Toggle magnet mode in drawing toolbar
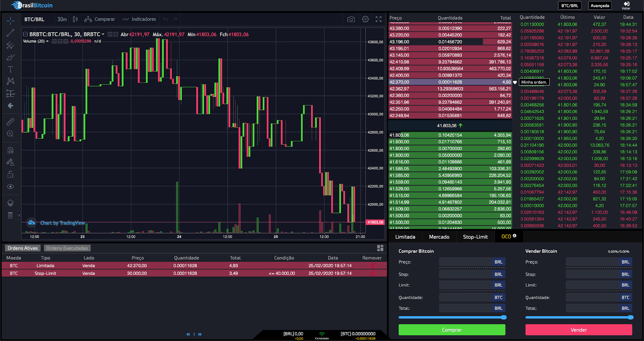644x341 pixels. 10,150
